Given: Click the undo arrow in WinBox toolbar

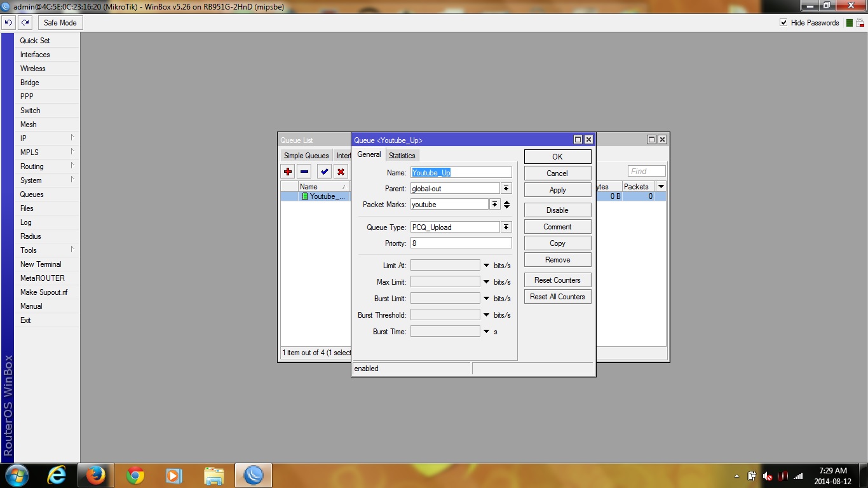Looking at the screenshot, I should (8, 22).
